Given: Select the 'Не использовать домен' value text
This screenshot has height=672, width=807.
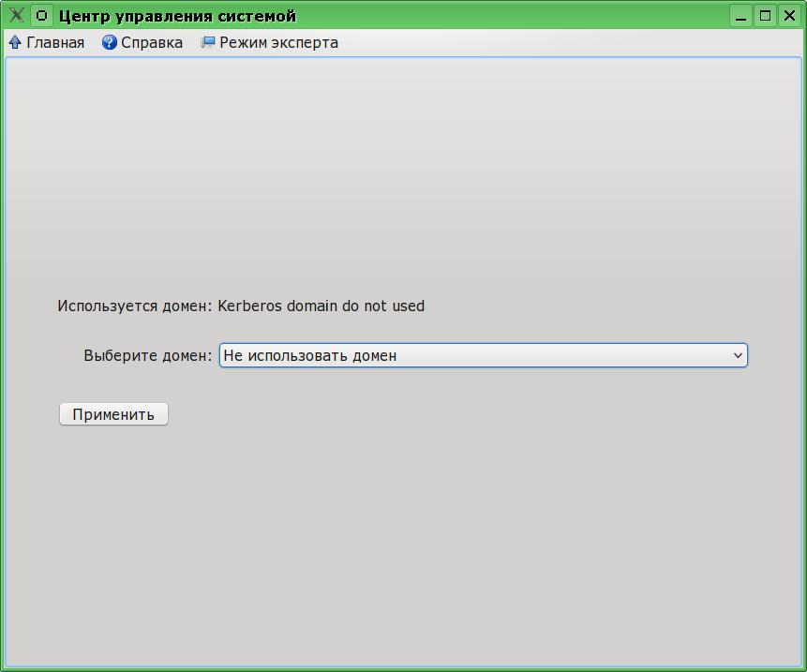Looking at the screenshot, I should pyautogui.click(x=310, y=355).
